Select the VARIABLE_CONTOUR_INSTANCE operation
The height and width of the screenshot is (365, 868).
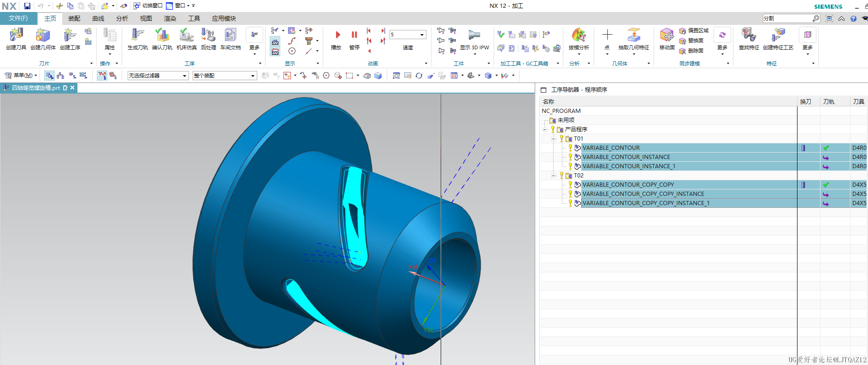[x=626, y=157]
